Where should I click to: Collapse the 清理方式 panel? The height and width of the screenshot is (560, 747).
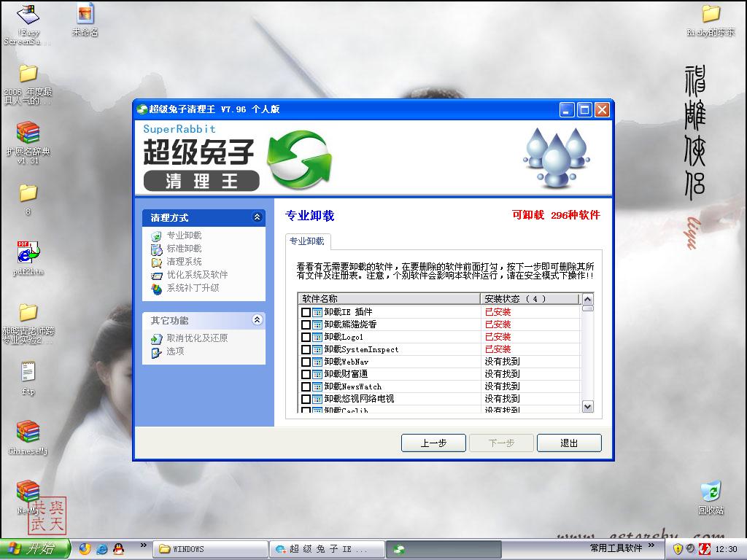click(258, 217)
